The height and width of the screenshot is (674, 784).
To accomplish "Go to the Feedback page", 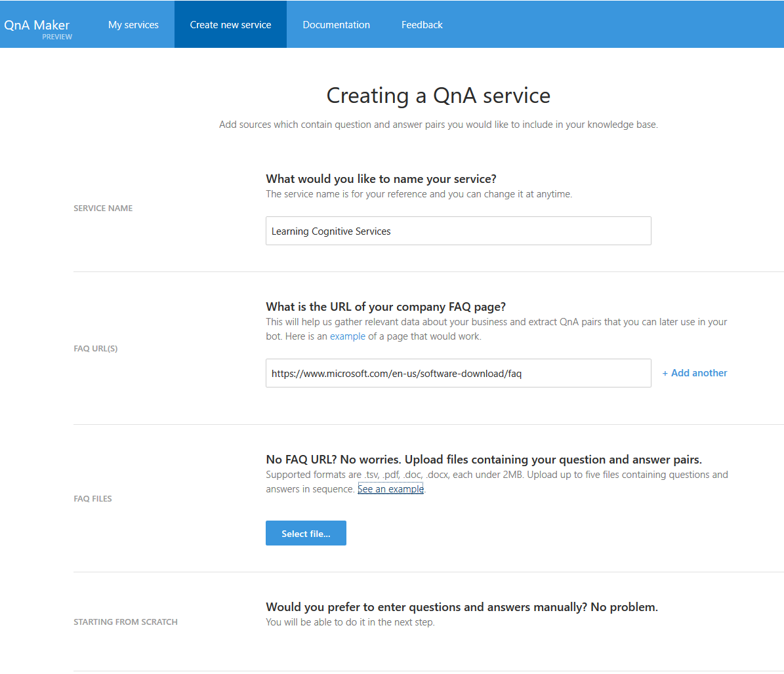I will click(421, 24).
